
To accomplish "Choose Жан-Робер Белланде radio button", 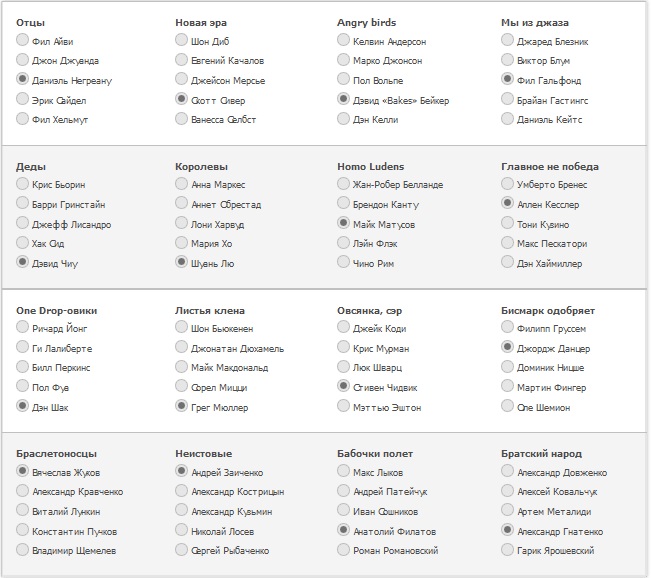I will click(x=344, y=184).
